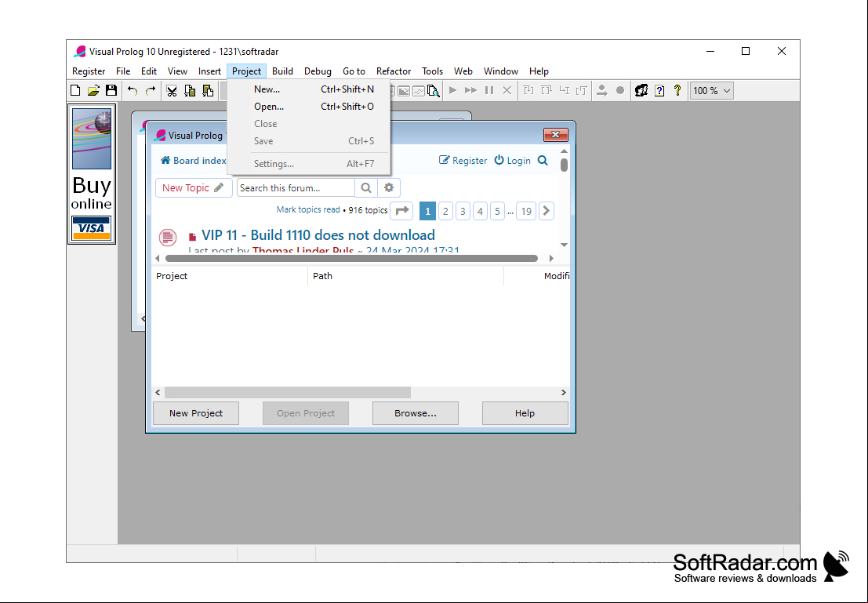Click the forum search magnifier next to Login
This screenshot has width=868, height=603.
543,161
